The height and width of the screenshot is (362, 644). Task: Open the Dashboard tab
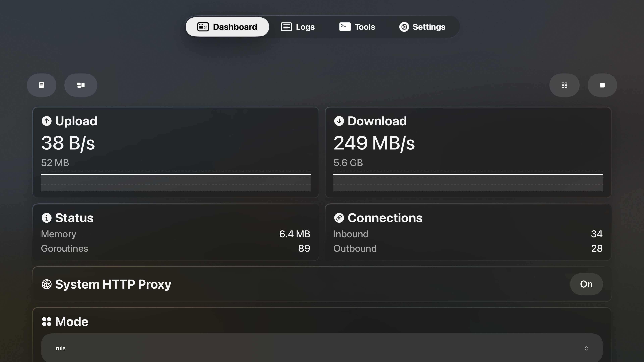tap(227, 27)
